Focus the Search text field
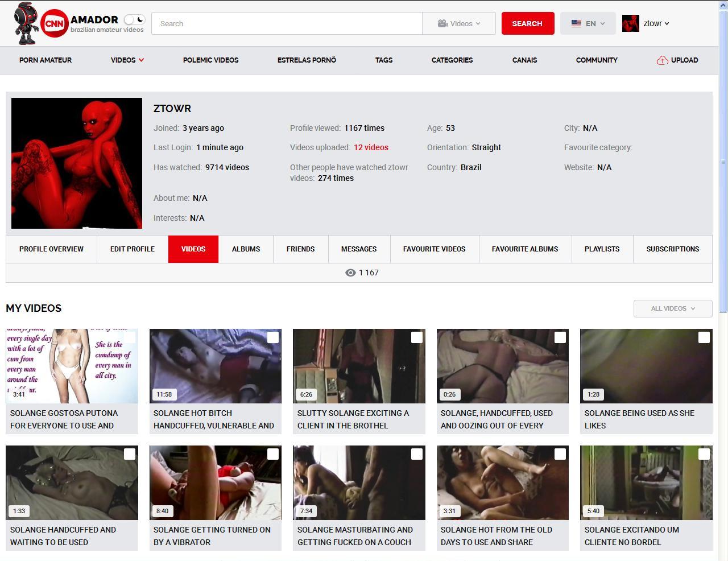Viewport: 728px width, 561px height. [x=287, y=24]
